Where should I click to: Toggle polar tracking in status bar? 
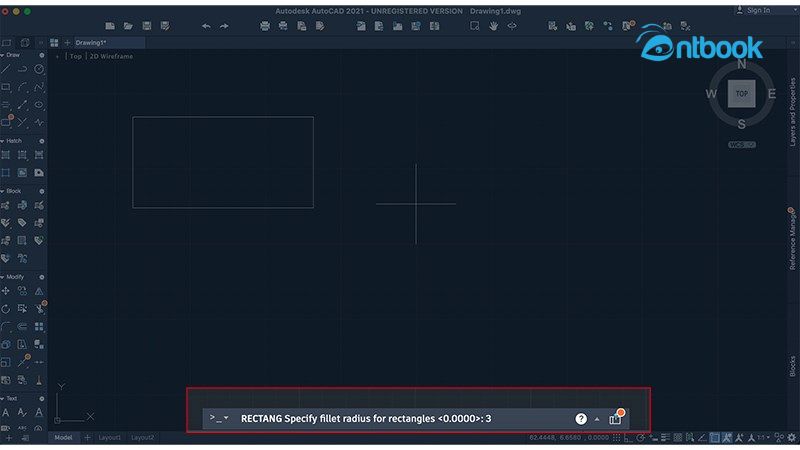tap(641, 437)
